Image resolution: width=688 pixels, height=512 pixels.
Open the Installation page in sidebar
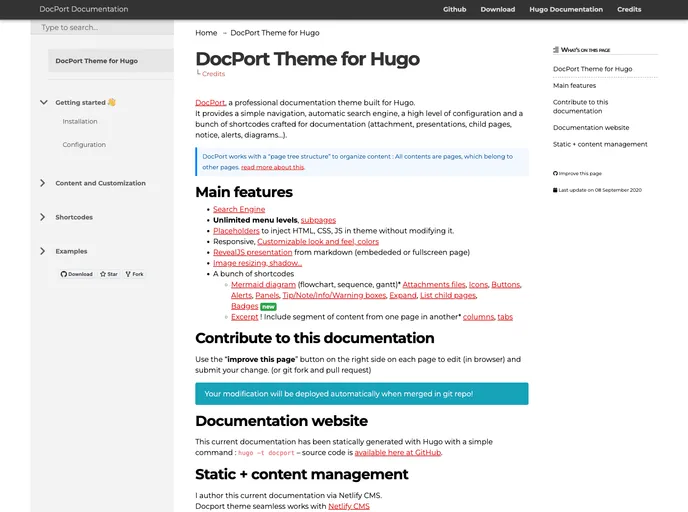point(80,122)
